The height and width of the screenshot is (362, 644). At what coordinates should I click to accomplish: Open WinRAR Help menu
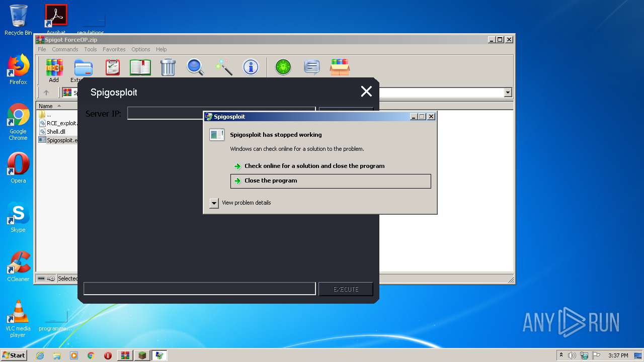(161, 49)
